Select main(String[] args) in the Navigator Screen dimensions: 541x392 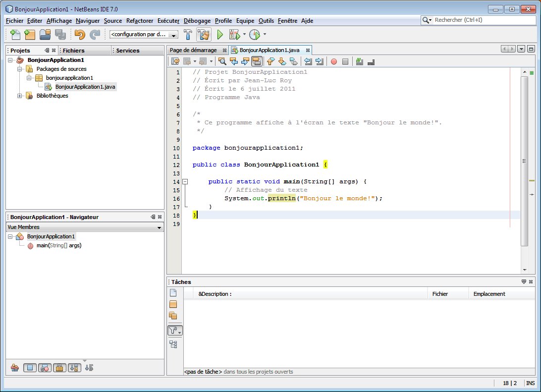(59, 245)
